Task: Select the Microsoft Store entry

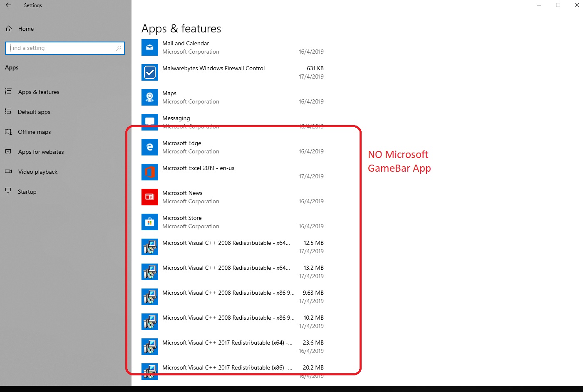Action: tap(233, 222)
